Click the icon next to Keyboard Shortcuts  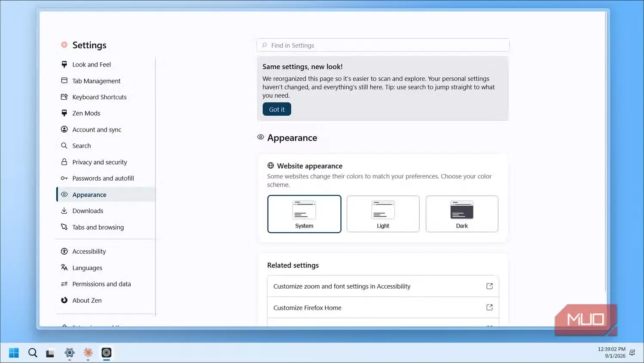click(x=64, y=97)
